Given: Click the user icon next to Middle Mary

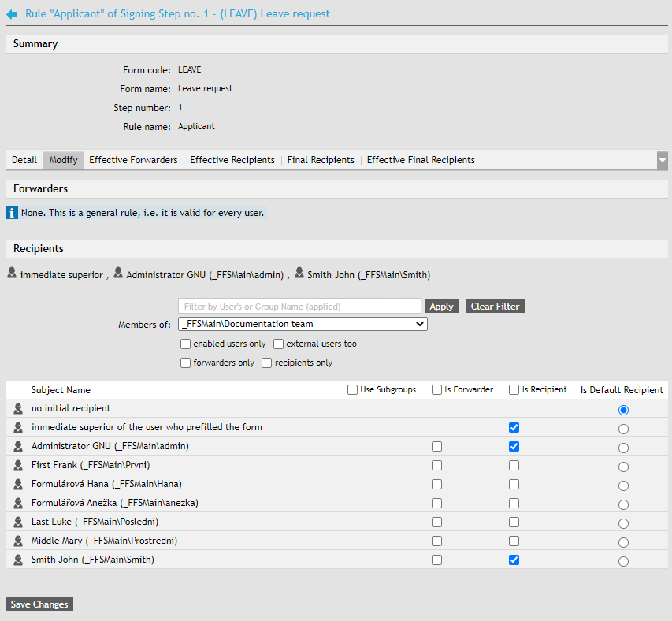Looking at the screenshot, I should pyautogui.click(x=18, y=541).
